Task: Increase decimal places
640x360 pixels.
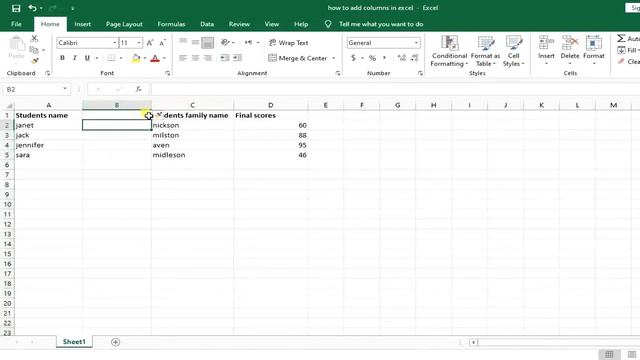Action: click(x=402, y=58)
